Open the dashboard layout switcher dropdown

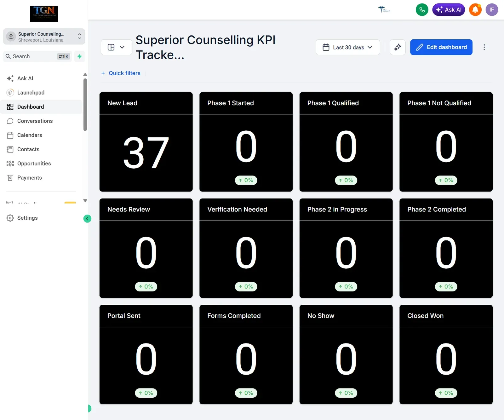pos(116,47)
